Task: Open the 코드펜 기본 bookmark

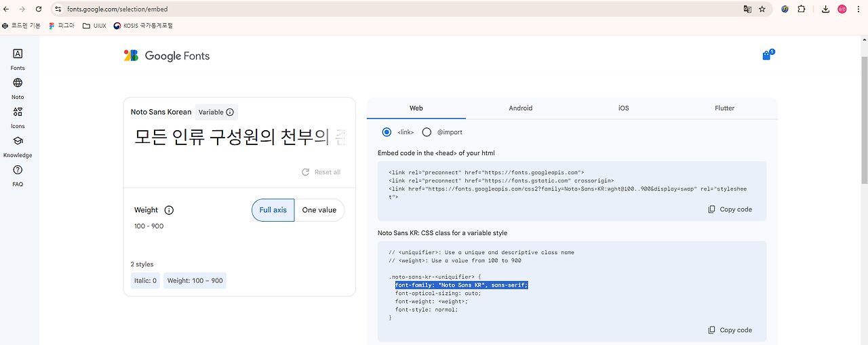Action: pos(21,26)
